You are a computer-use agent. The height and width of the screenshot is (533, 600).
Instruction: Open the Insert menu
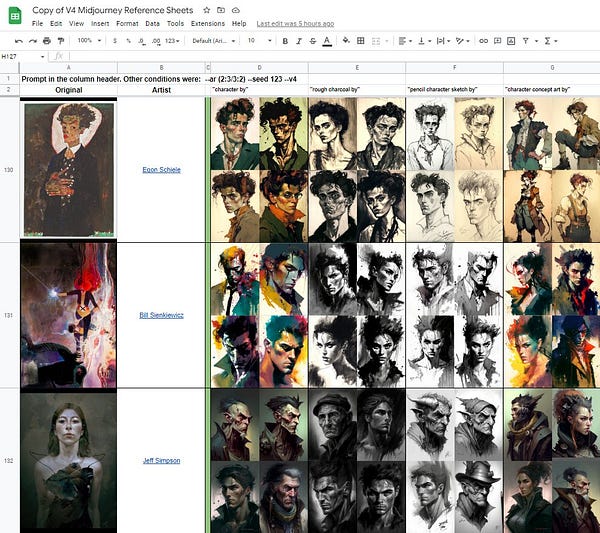100,23
